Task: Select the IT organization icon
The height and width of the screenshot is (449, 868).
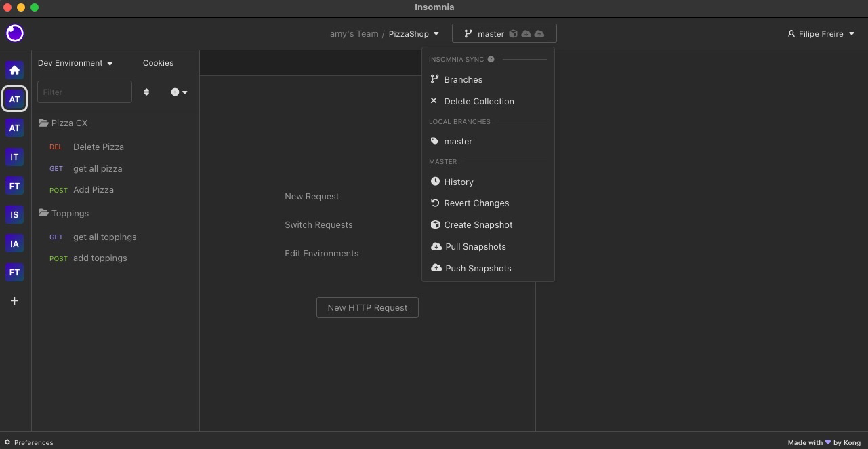Action: pyautogui.click(x=14, y=157)
